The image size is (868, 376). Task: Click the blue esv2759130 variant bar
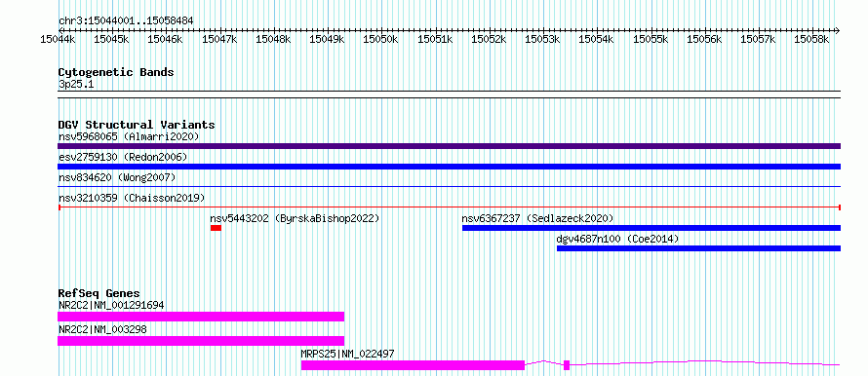tap(449, 167)
